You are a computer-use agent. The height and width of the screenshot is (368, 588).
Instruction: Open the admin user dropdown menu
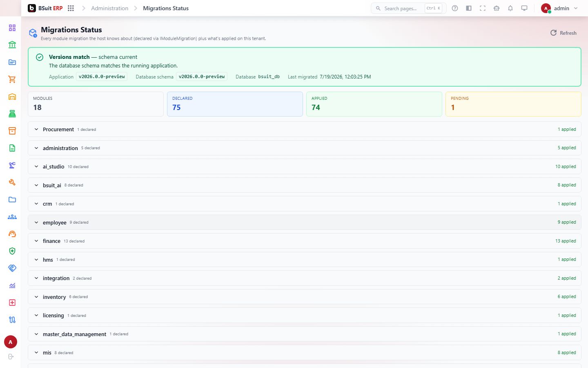[x=559, y=8]
